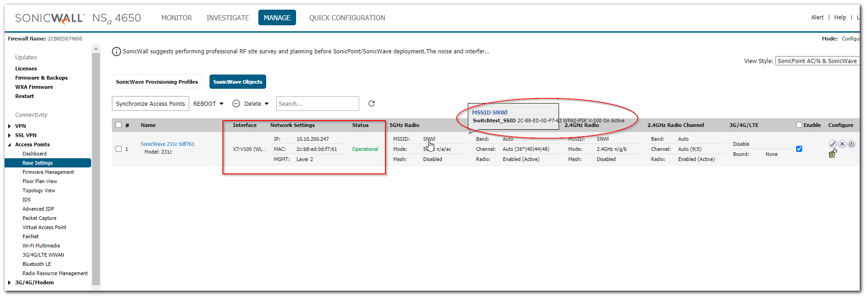Open Topology View
The height and width of the screenshot is (299, 868).
click(x=39, y=190)
